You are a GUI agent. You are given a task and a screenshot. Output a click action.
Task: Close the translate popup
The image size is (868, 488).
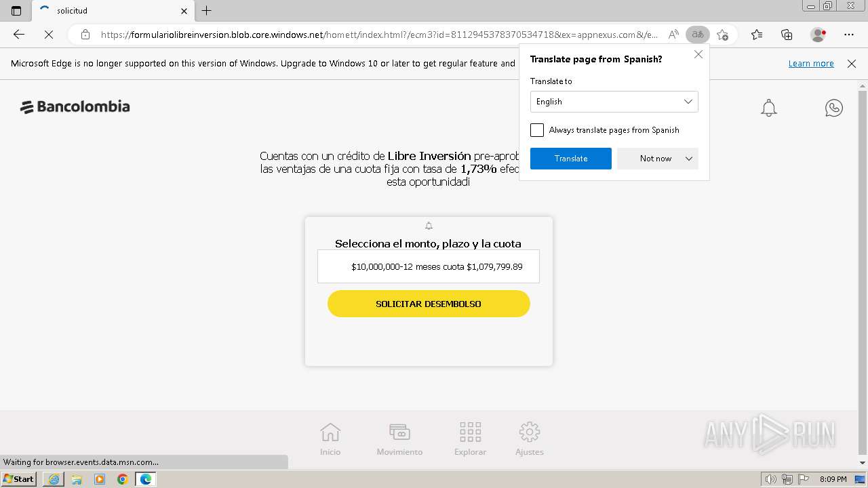[x=698, y=55]
